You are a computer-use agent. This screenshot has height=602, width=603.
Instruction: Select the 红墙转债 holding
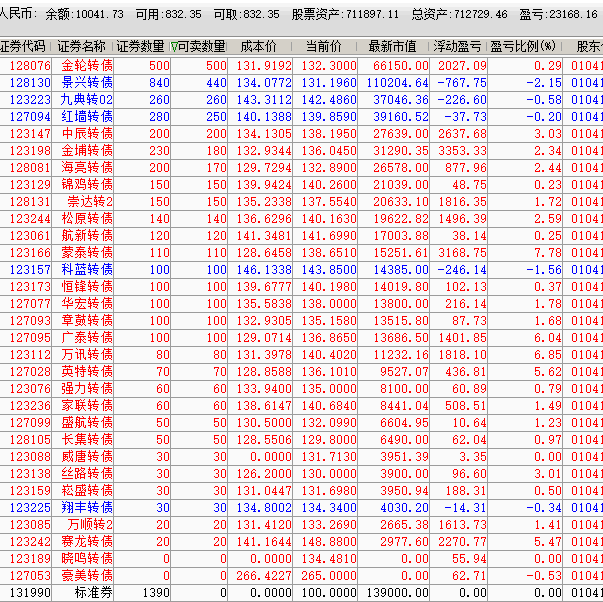[x=87, y=117]
